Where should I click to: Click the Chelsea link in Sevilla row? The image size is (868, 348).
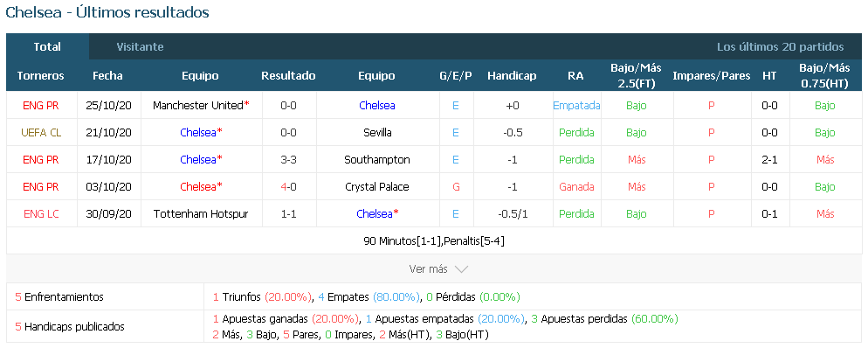click(197, 132)
